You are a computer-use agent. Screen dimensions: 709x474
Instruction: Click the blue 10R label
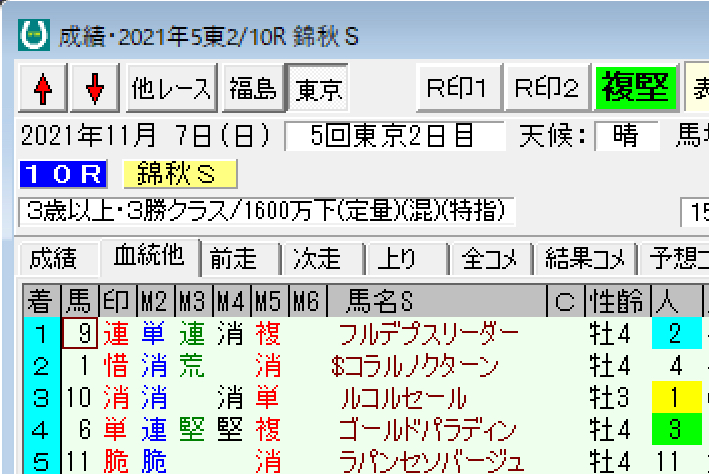[63, 174]
